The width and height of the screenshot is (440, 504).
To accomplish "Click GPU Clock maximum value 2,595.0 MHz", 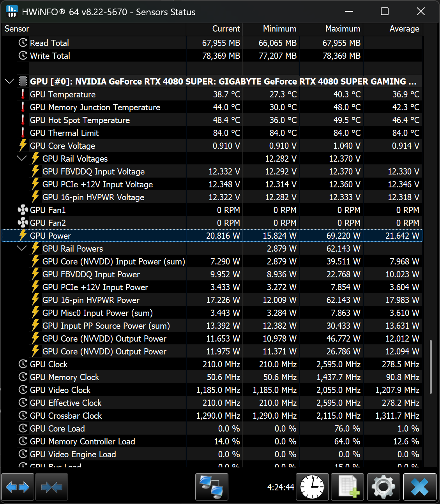I will click(338, 364).
